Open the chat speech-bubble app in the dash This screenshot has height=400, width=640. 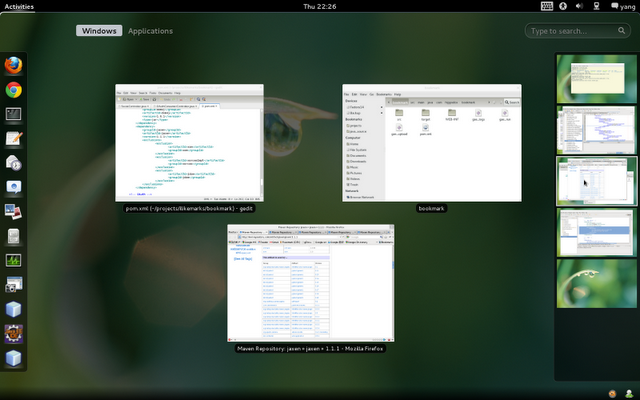(13, 187)
